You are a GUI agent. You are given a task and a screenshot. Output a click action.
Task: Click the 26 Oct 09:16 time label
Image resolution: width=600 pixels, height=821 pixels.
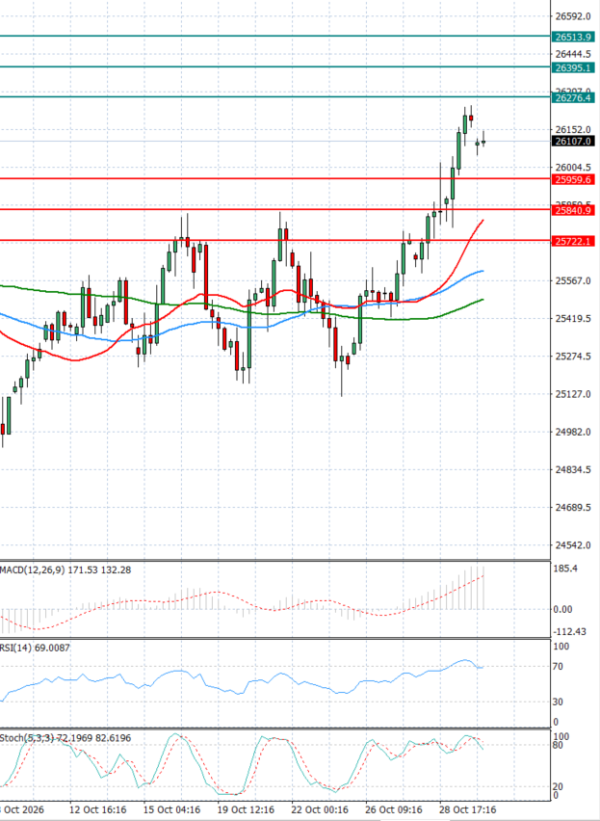(x=394, y=810)
